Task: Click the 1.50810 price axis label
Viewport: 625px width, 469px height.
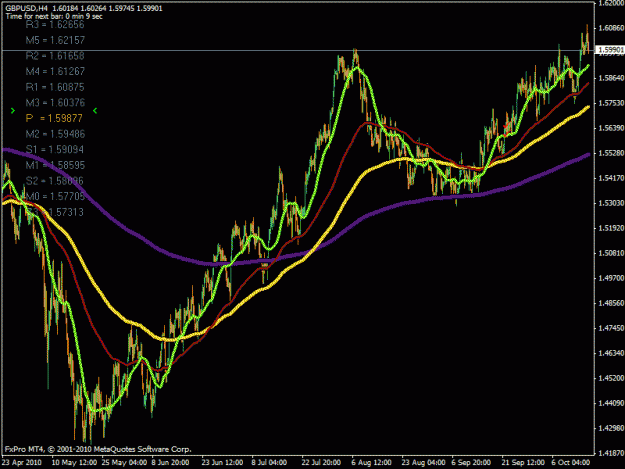Action: point(611,253)
